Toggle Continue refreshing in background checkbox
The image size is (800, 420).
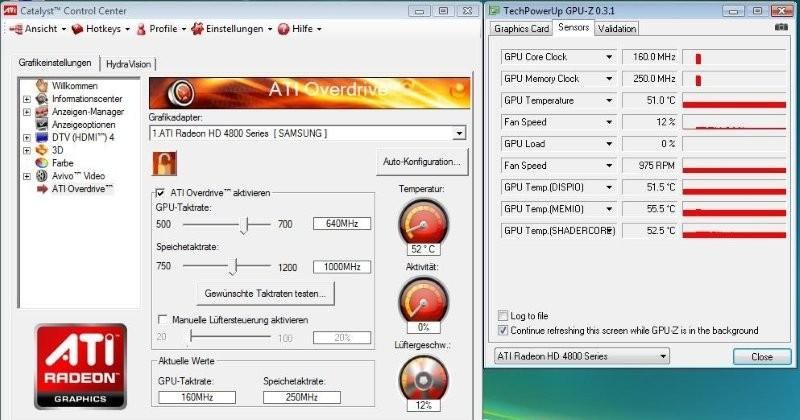(x=503, y=330)
